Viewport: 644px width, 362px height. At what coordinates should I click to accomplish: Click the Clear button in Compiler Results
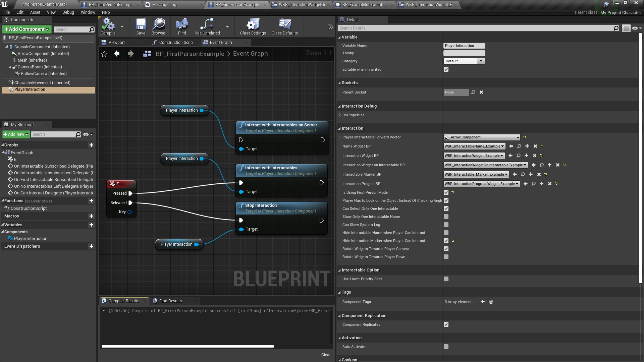tap(325, 354)
